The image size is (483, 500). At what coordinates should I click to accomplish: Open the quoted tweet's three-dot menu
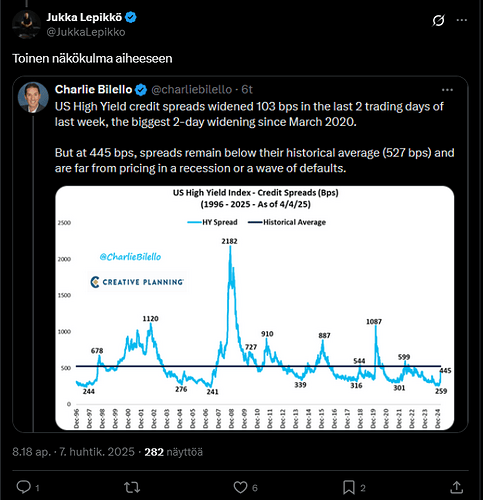(447, 90)
